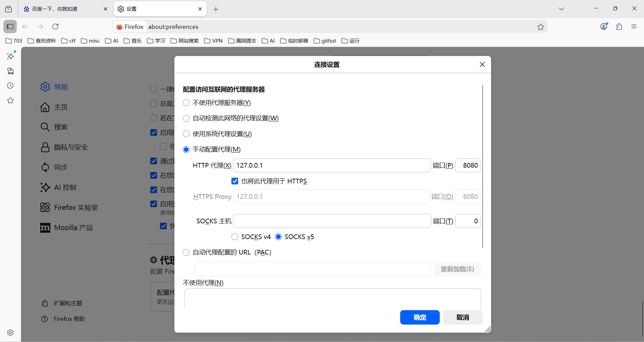Close the 设置 tab
644x342 pixels.
point(200,9)
